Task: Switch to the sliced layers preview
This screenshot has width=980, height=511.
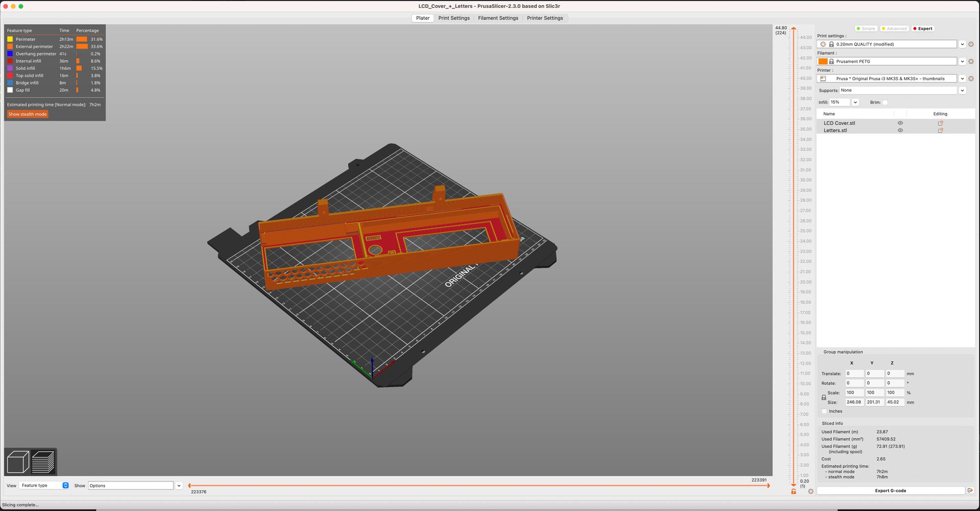Action: tap(43, 462)
